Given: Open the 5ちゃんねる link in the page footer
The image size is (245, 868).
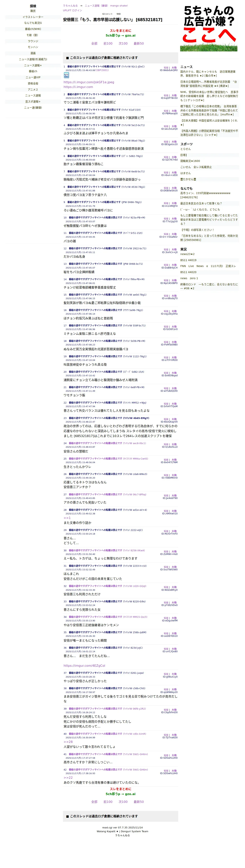Looking at the screenshot, I should (x=122, y=835).
